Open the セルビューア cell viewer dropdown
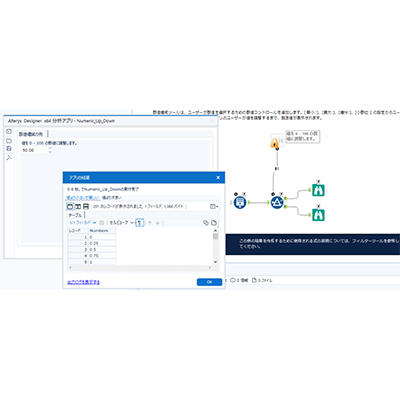Image resolution: width=400 pixels, height=400 pixels. (122, 223)
